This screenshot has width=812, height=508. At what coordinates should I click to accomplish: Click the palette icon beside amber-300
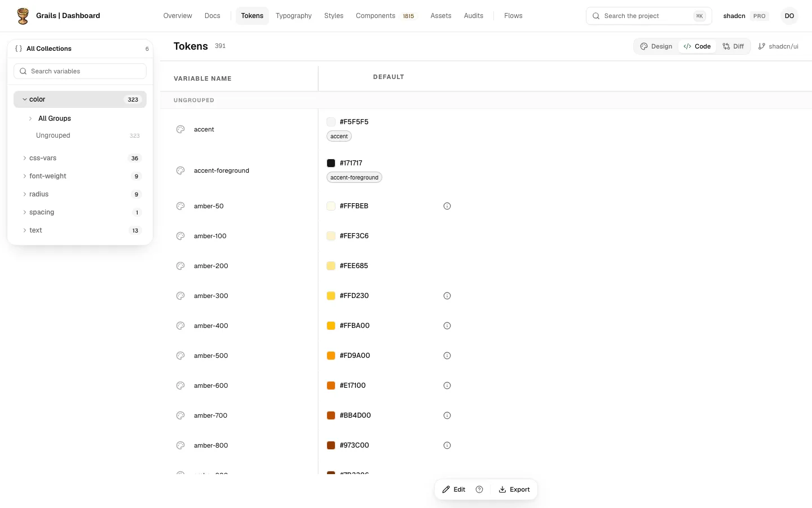coord(180,296)
